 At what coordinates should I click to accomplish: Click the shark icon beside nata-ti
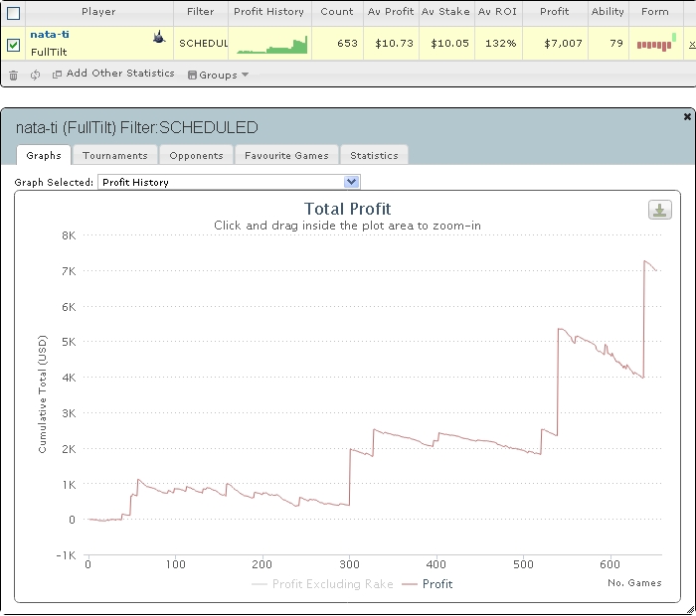159,37
